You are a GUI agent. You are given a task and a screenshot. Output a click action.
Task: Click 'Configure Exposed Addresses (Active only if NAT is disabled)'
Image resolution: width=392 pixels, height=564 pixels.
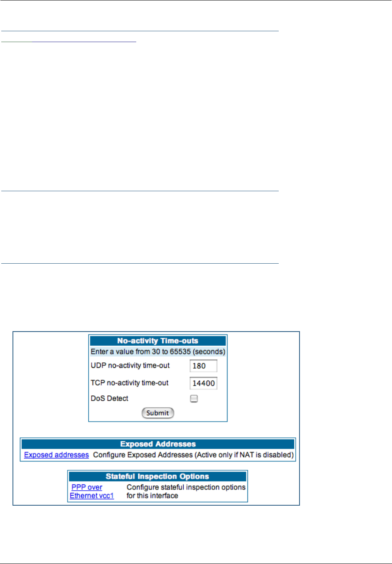(193, 455)
